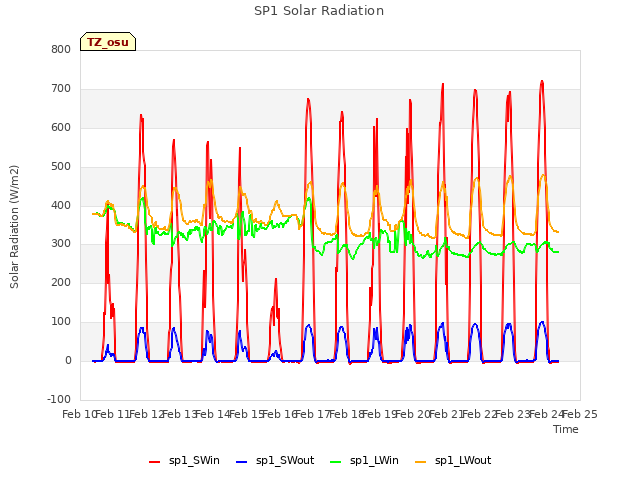Click the 600 y-axis tick label
This screenshot has height=480, width=640.
pyautogui.click(x=61, y=127)
